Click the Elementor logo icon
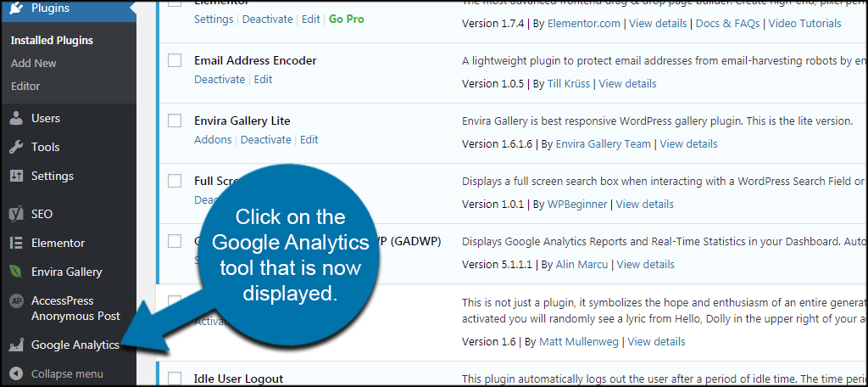This screenshot has width=868, height=387. point(15,243)
